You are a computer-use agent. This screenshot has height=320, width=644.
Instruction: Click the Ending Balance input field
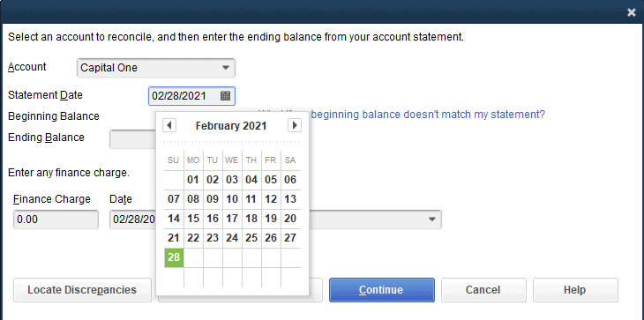(132, 139)
